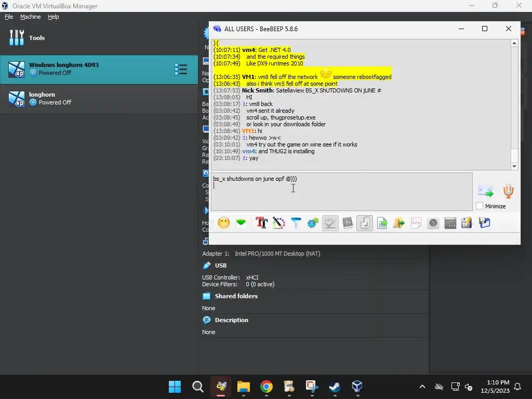
Task: Click the muted volume tray icon
Action: 469,387
